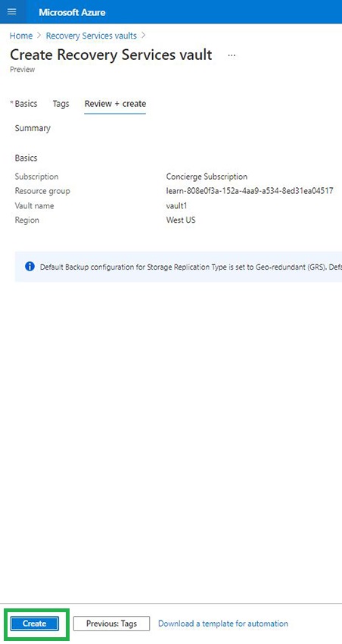Open Recovery Services vaults breadcrumb
342x644 pixels.
coord(91,36)
